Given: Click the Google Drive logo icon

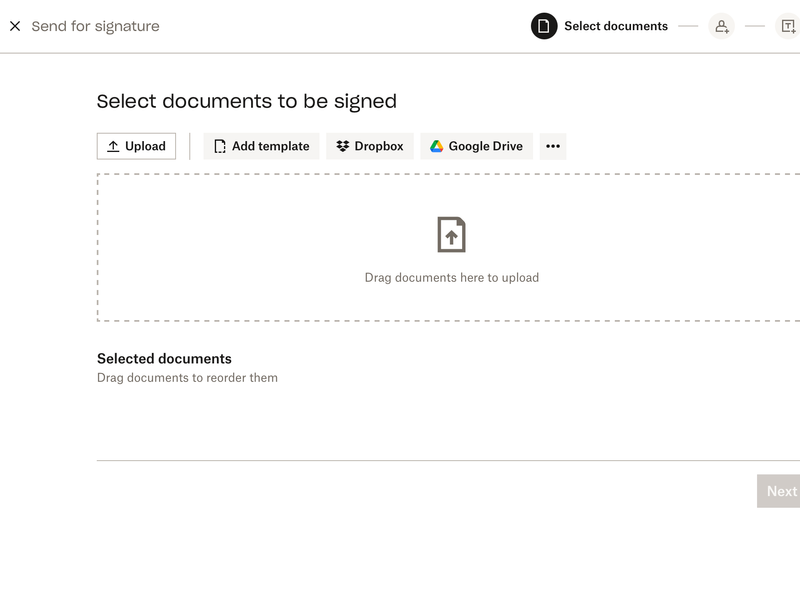Looking at the screenshot, I should 437,146.
